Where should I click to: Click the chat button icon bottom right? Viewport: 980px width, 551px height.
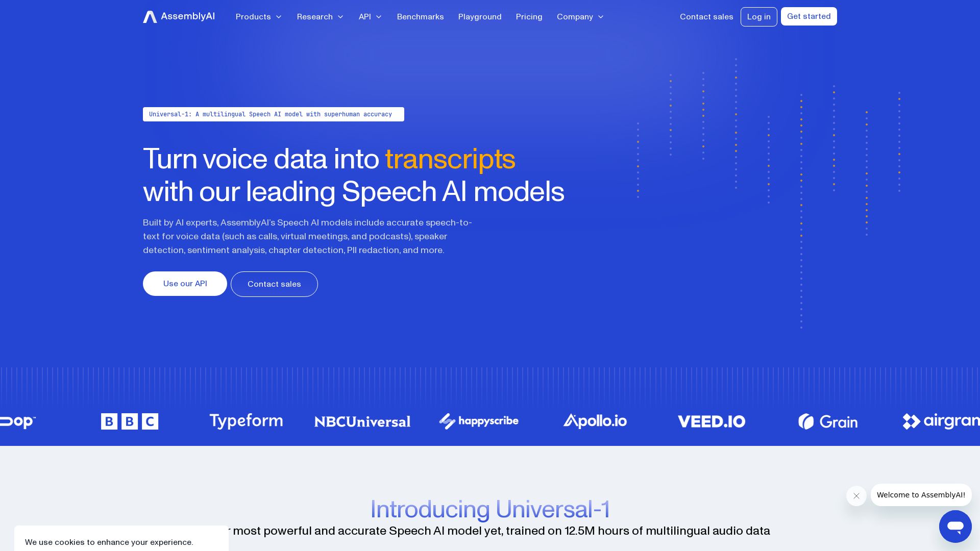point(955,526)
